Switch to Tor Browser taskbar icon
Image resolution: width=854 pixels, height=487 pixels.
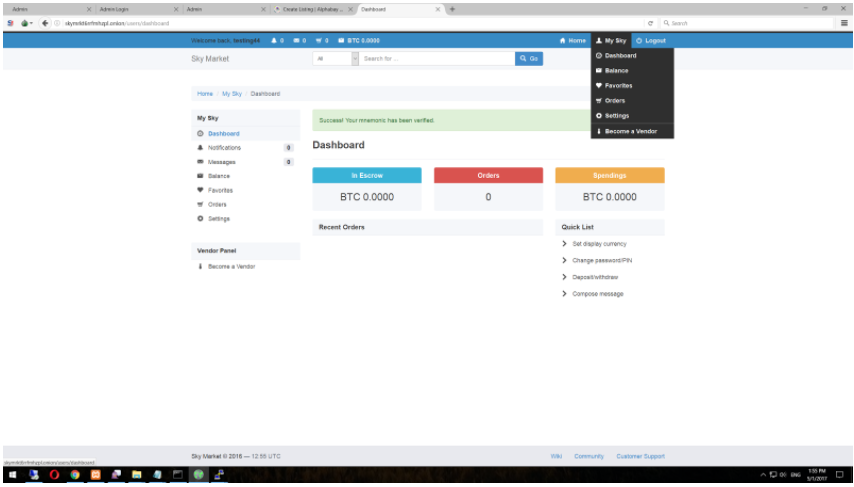pyautogui.click(x=199, y=474)
